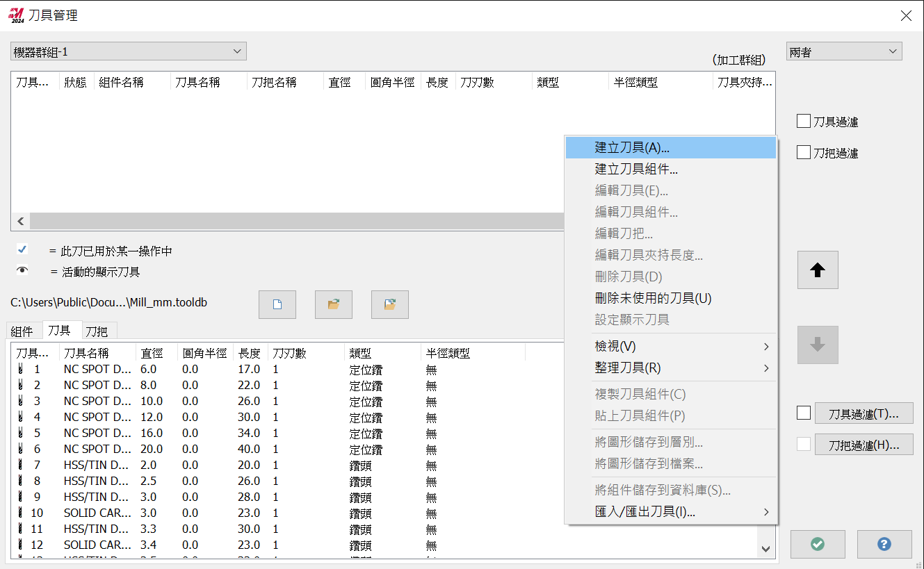Click the drill icon in tool row 12
Image resolution: width=924 pixels, height=569 pixels.
coord(21,545)
